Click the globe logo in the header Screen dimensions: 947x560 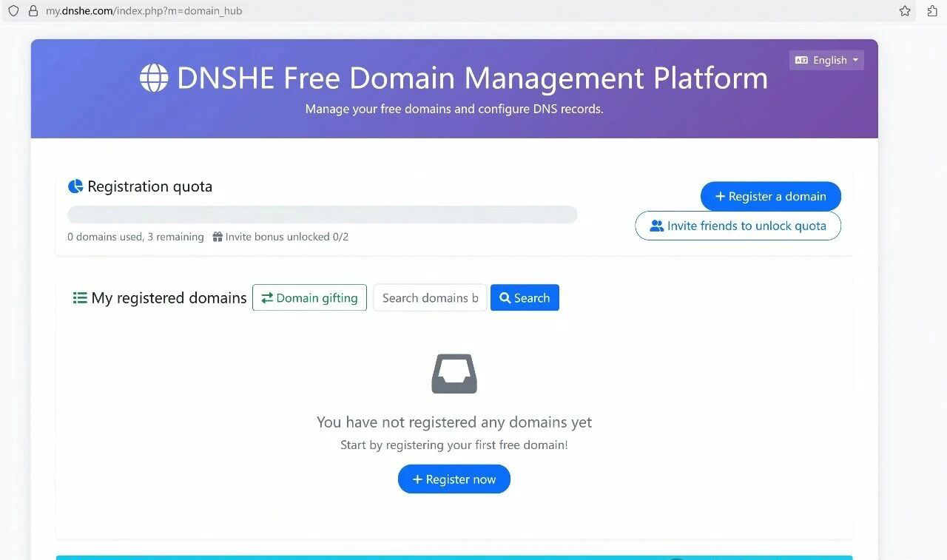tap(154, 78)
